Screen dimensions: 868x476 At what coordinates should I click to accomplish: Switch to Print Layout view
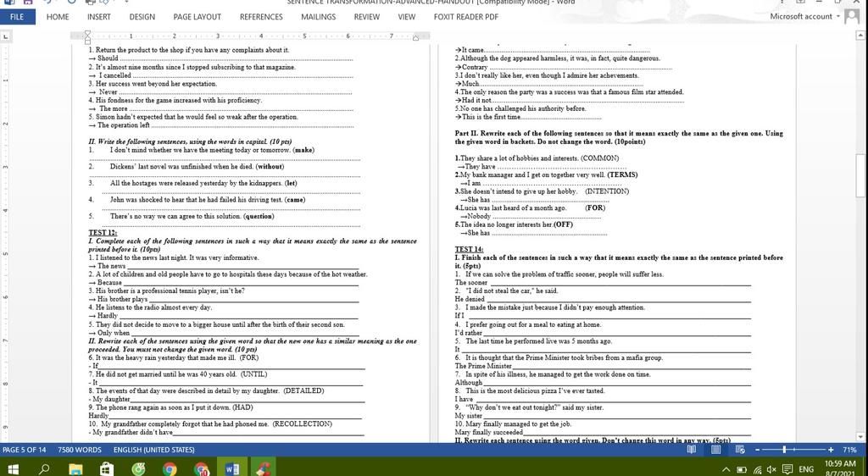(715, 450)
